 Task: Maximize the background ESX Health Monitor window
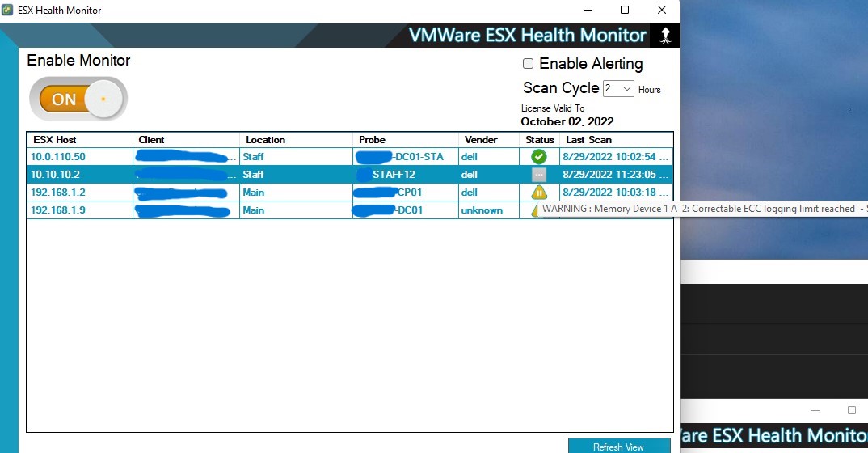851,410
